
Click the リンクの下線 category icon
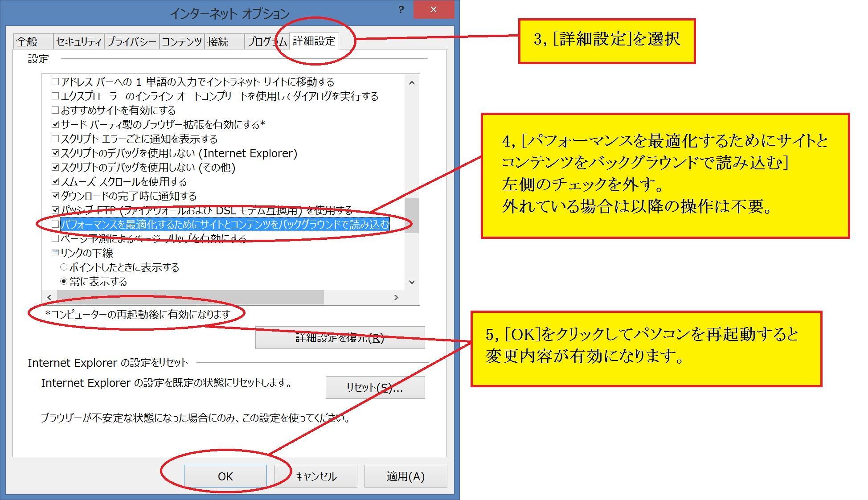point(55,253)
